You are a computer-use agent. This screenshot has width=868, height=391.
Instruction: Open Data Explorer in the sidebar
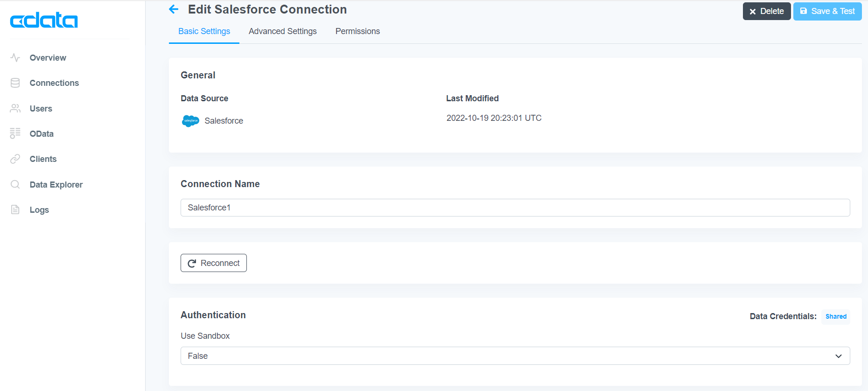pos(56,185)
